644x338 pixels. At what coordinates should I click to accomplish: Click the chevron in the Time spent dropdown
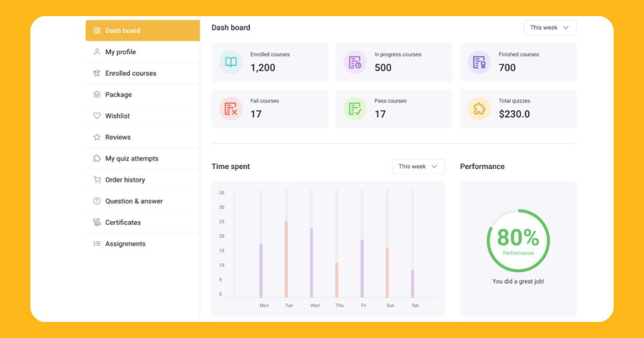434,166
